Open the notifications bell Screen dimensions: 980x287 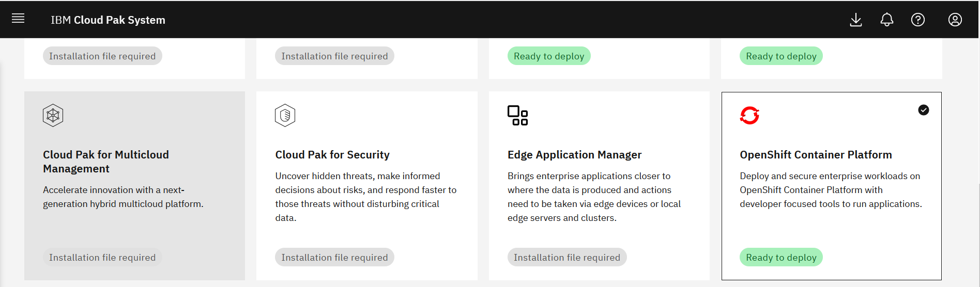887,20
